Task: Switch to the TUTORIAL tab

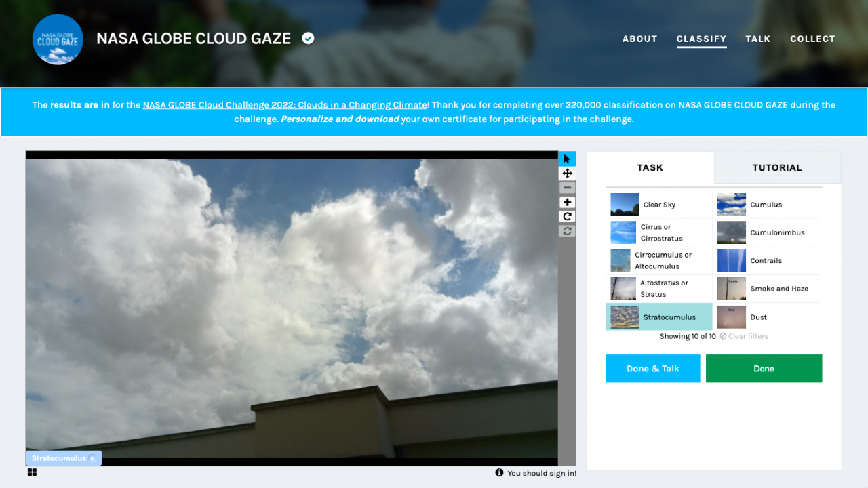Action: 777,167
